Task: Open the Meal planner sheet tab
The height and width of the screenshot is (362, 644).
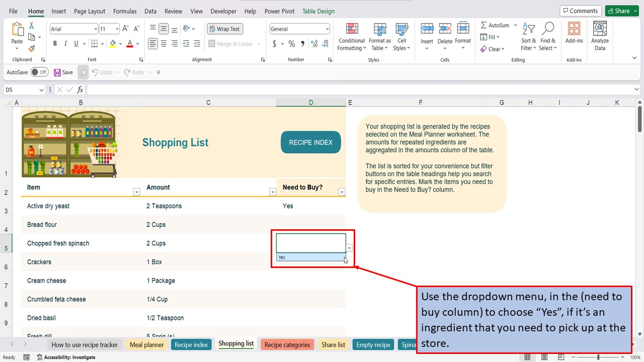Action: pos(146,344)
